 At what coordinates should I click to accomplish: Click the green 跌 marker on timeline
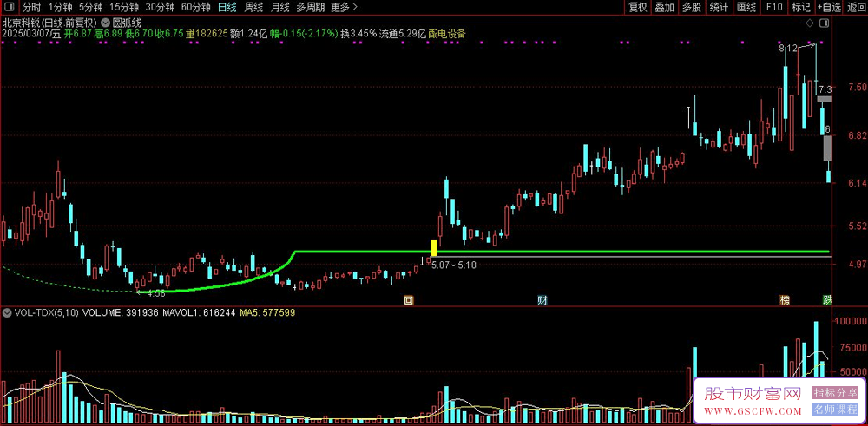[x=827, y=300]
